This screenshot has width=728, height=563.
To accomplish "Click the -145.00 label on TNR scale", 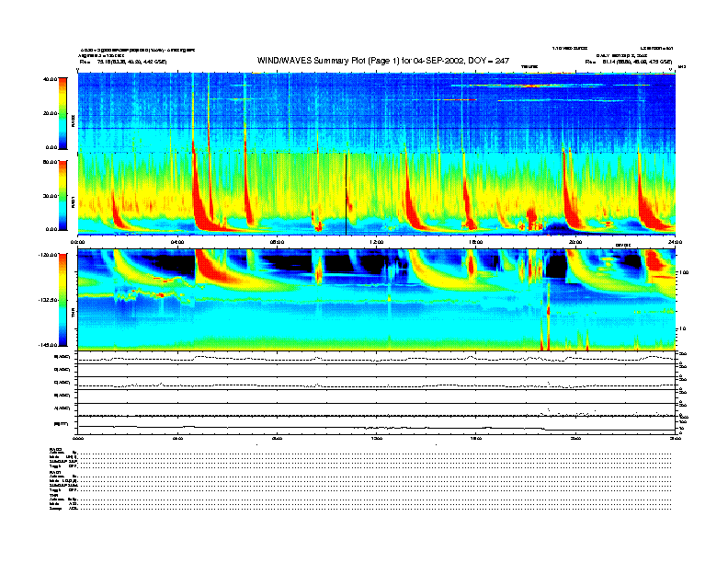I will [48, 345].
